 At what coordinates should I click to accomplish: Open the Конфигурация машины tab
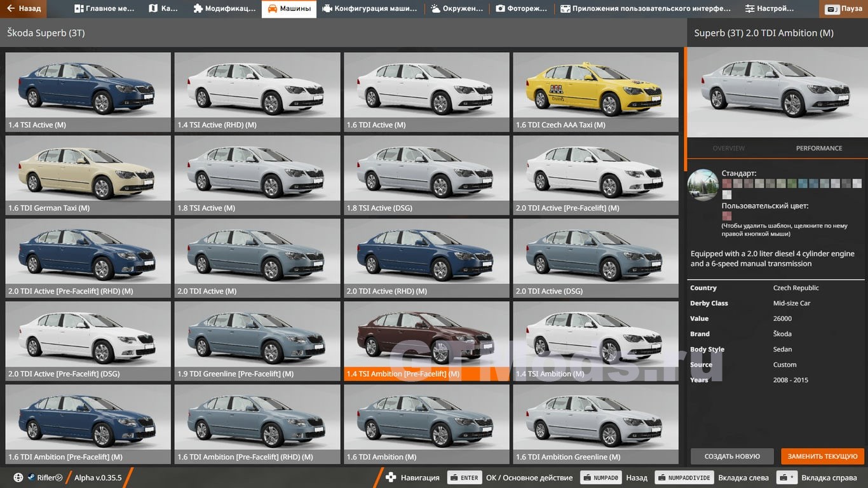(x=370, y=9)
